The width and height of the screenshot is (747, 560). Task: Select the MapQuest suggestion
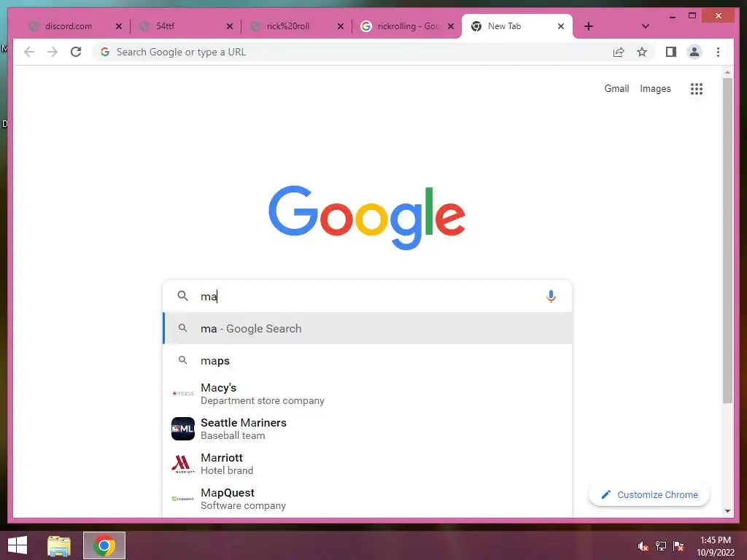pos(368,499)
